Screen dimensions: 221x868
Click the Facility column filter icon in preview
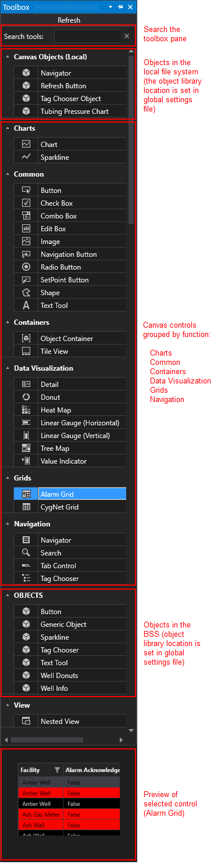(x=57, y=770)
